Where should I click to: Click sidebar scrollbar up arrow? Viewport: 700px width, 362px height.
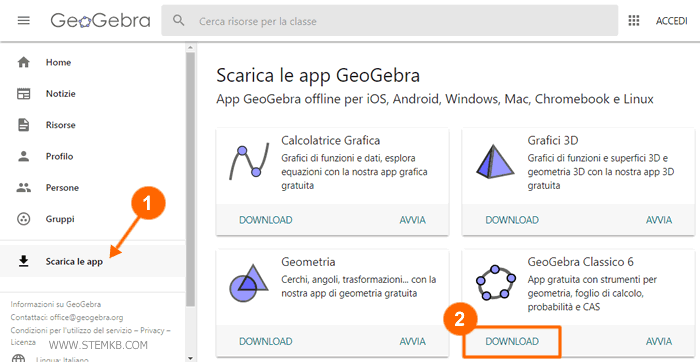(191, 47)
